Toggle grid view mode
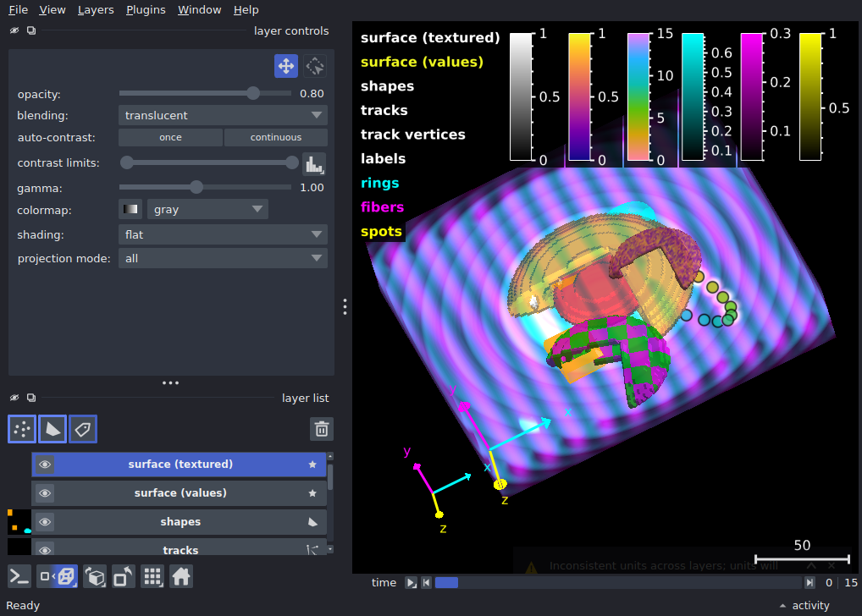862x616 pixels. [152, 577]
